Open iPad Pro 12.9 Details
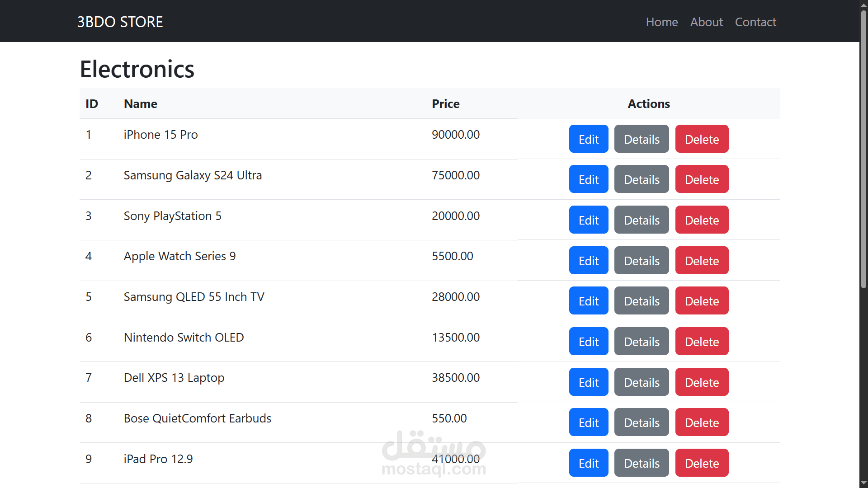Screen dimensions: 868x488 (x=642, y=463)
